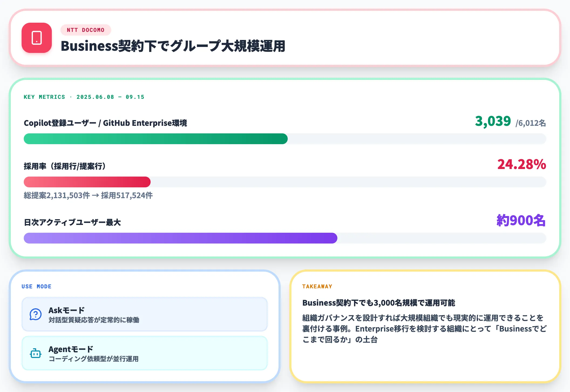The height and width of the screenshot is (392, 570).
Task: Click the TAKEAWAY section label
Action: click(x=317, y=286)
